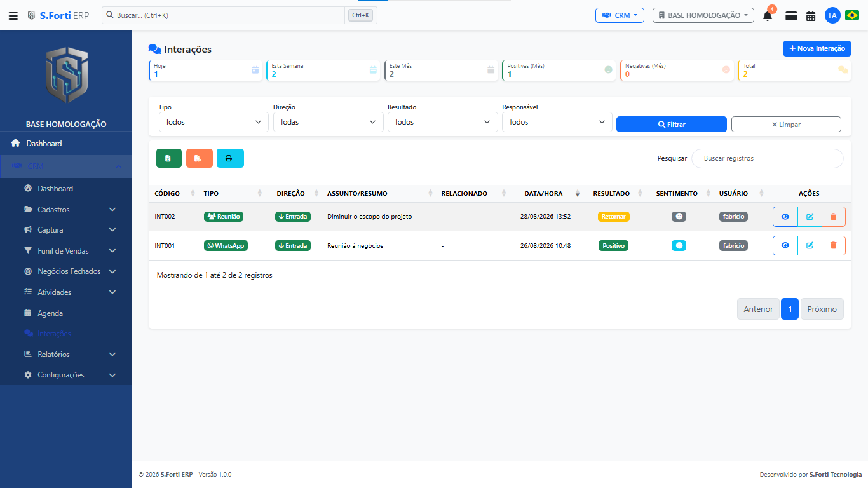Click the Esta Semana calendar icon

[x=373, y=70]
